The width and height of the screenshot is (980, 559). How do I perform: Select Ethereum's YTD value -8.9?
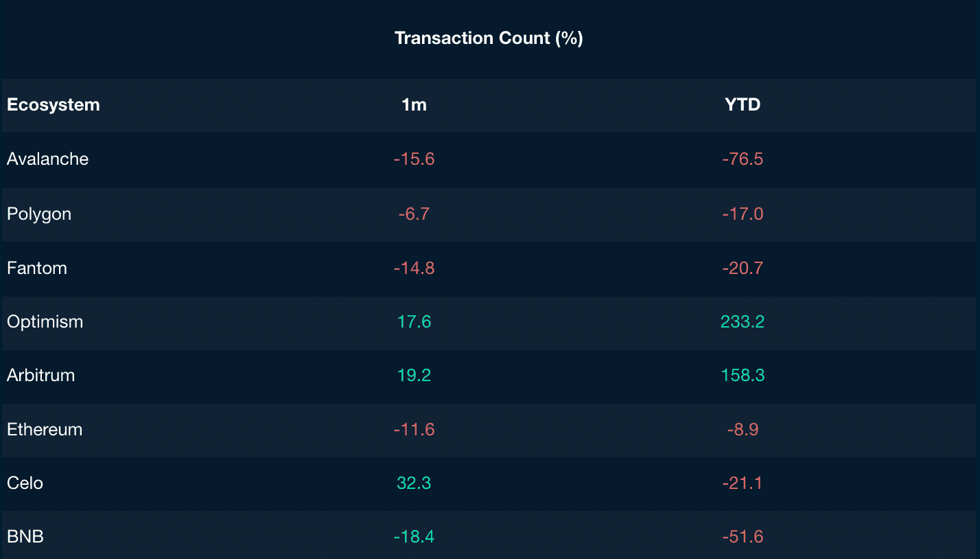point(743,429)
